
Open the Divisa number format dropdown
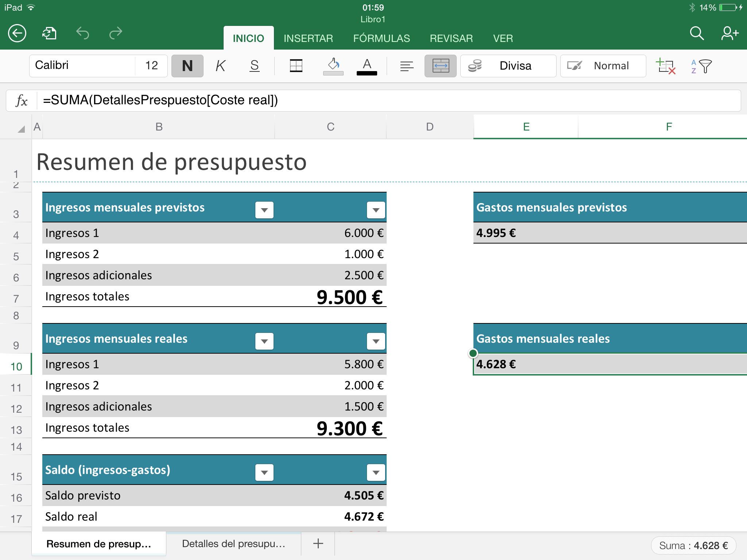click(508, 66)
